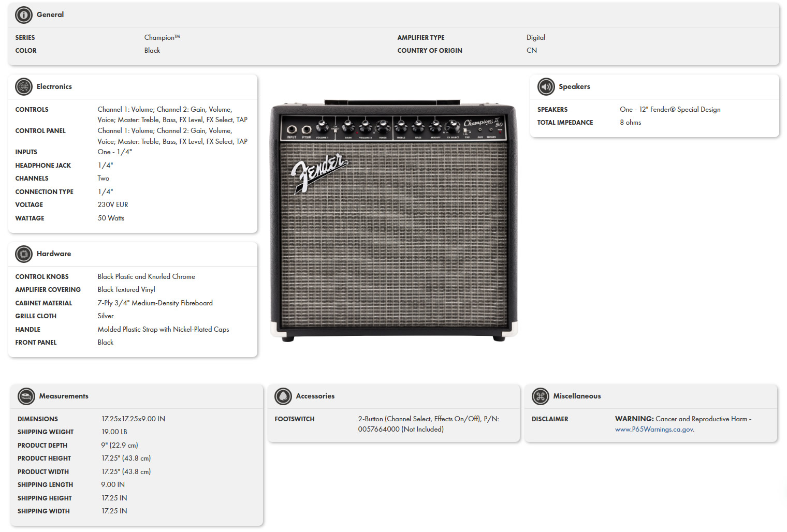Click the country of origin value CN
787x532 pixels.
coord(532,50)
